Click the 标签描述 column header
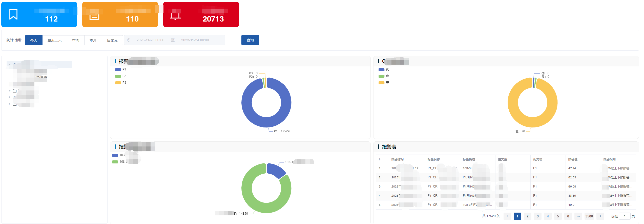The image size is (644, 224). point(469,159)
